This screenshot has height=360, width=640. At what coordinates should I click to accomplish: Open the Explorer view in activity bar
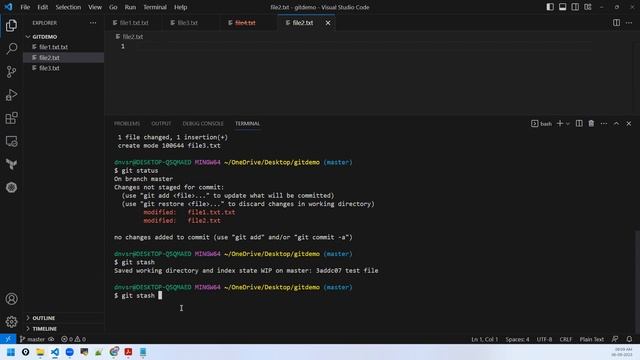point(11,26)
